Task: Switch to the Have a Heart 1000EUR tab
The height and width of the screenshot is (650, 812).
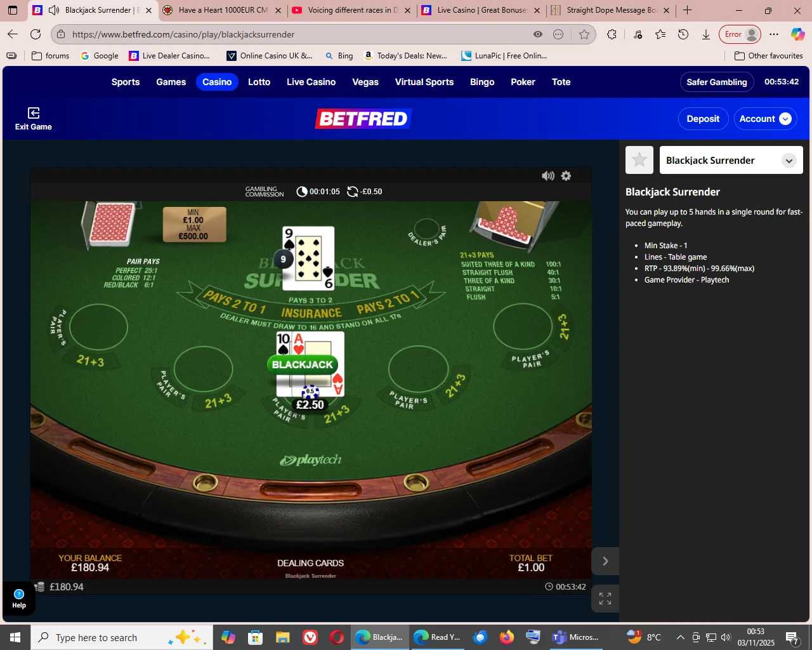Action: (x=222, y=10)
